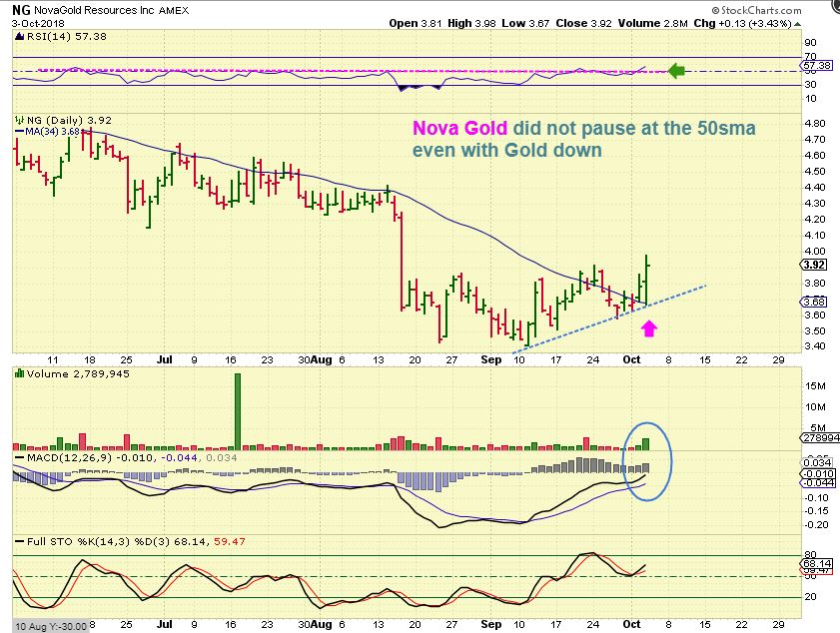840x633 pixels.
Task: Click the NovaGold Resources Inc company name
Action: coord(94,10)
